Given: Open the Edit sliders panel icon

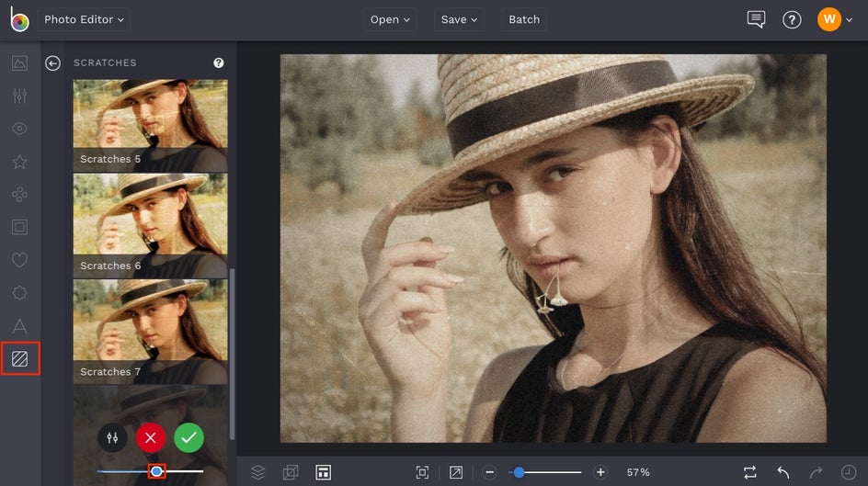Looking at the screenshot, I should coord(19,96).
